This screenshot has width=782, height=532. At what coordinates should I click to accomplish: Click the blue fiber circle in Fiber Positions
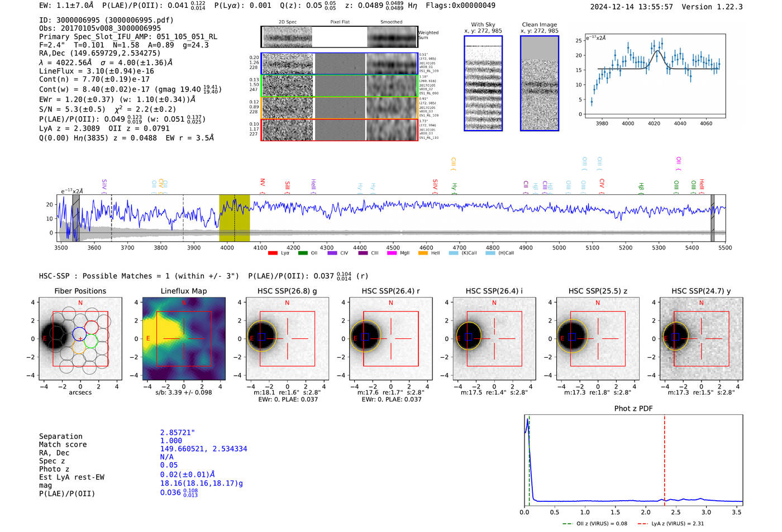click(80, 334)
